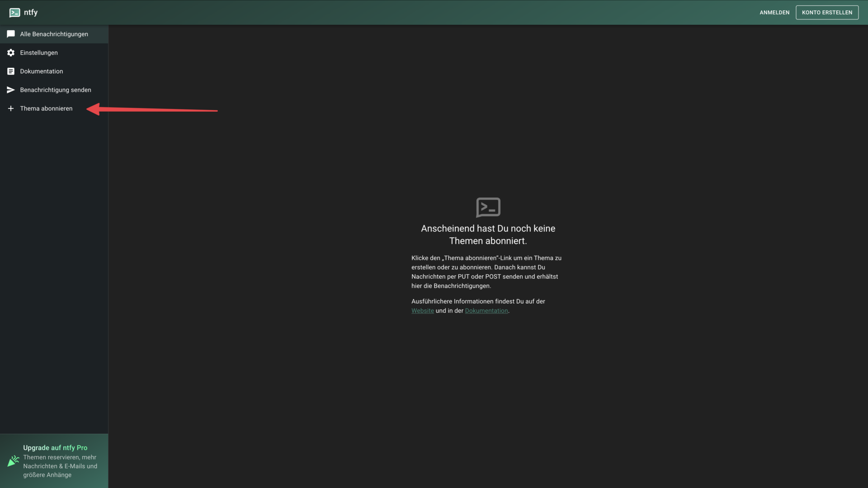Click the speech bubble icon beside Alle Benachrichtigungen

pyautogui.click(x=10, y=34)
